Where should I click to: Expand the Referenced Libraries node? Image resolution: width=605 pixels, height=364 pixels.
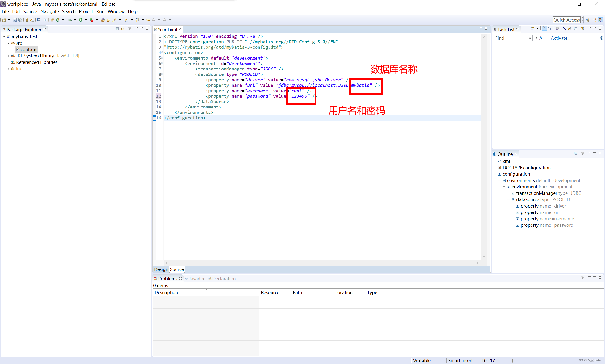(8, 62)
